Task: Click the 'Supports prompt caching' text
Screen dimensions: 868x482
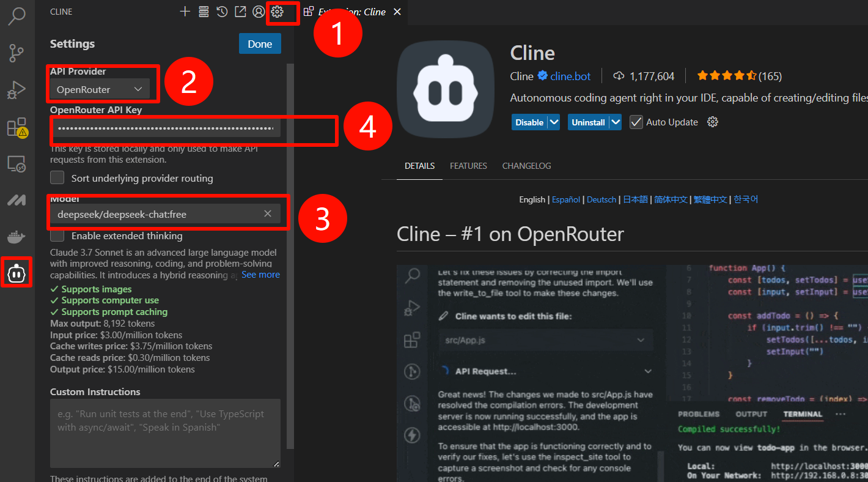Action: (x=114, y=312)
